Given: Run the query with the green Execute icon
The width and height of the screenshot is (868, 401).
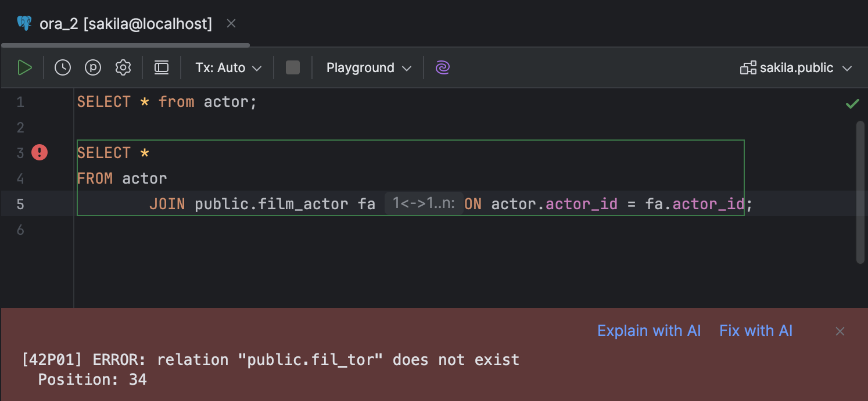Looking at the screenshot, I should click(25, 67).
